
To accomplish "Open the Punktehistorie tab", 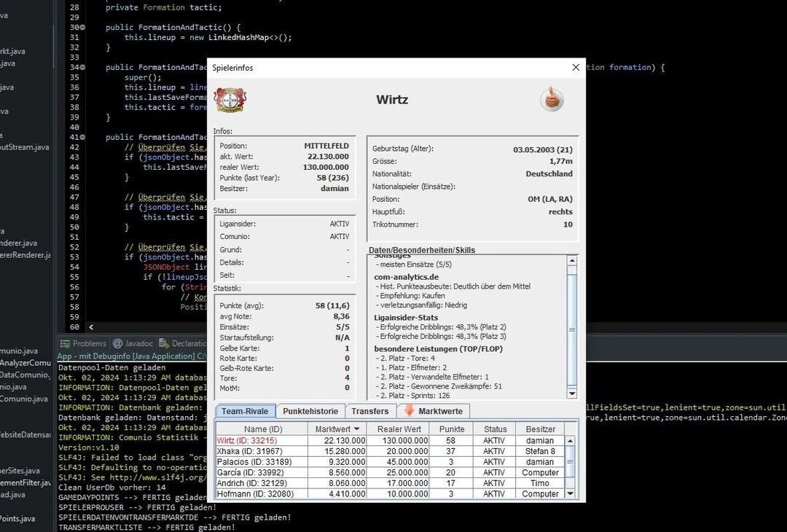I will point(310,411).
